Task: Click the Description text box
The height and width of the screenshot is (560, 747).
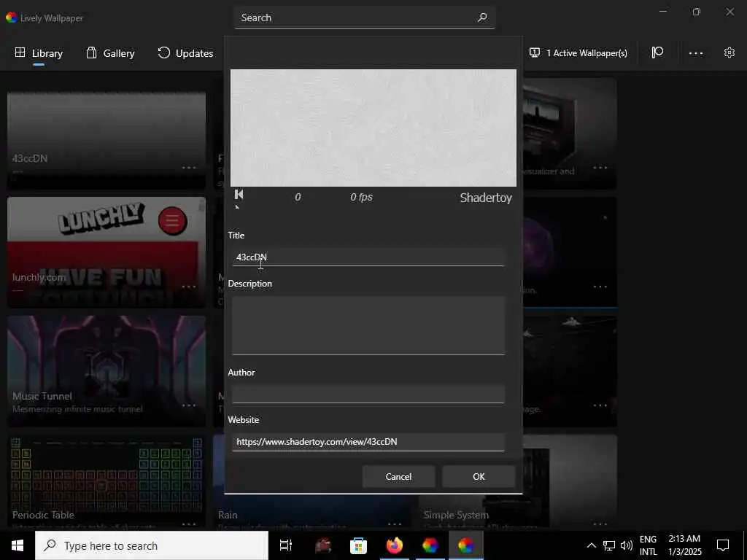Action: pos(368,326)
